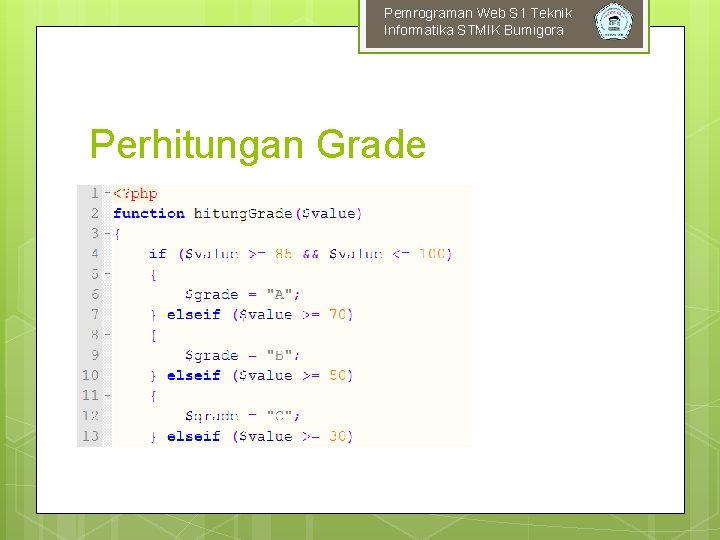Collapse the code fold marker on line 11

tap(107, 395)
